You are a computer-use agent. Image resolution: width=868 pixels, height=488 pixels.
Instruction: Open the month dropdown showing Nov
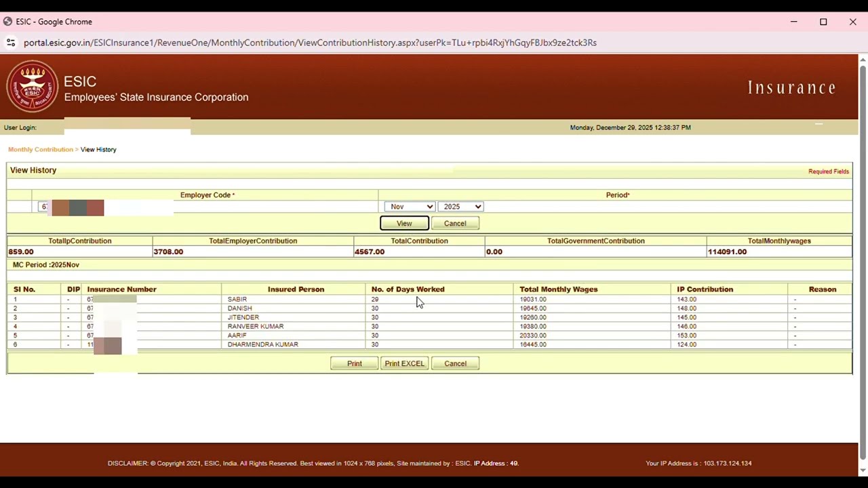[x=410, y=207]
